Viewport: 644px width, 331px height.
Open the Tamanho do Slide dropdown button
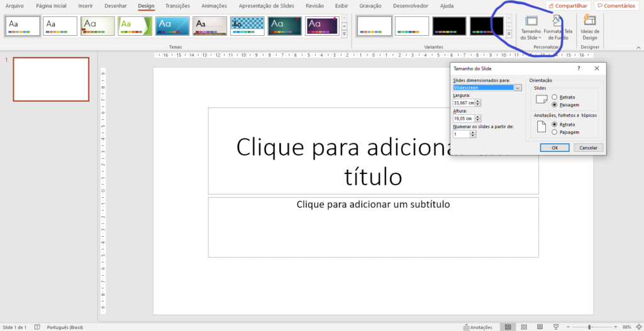click(531, 28)
